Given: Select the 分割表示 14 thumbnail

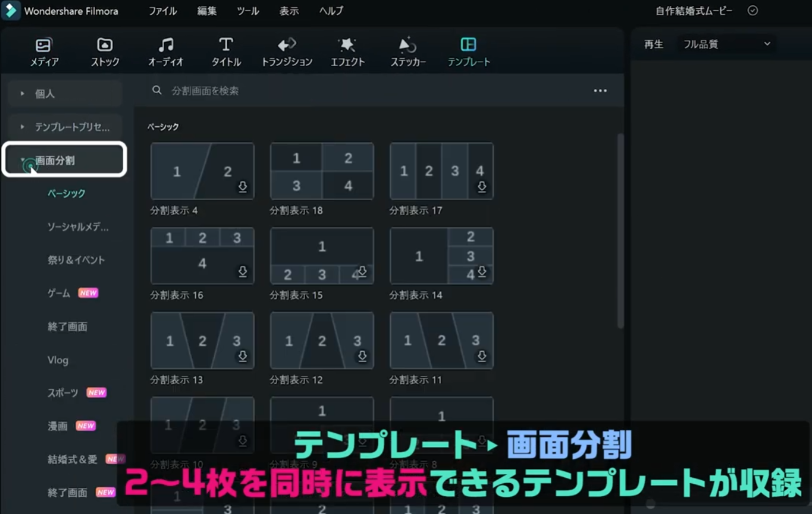Looking at the screenshot, I should 441,256.
